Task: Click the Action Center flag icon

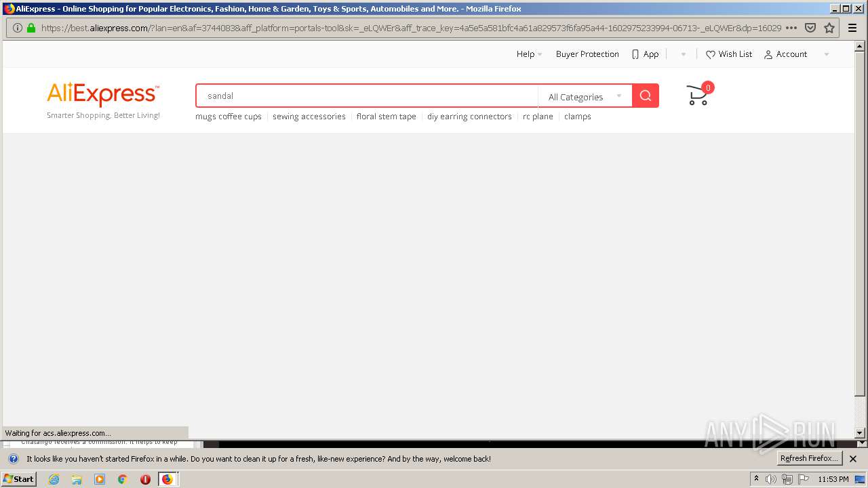Action: (x=804, y=479)
